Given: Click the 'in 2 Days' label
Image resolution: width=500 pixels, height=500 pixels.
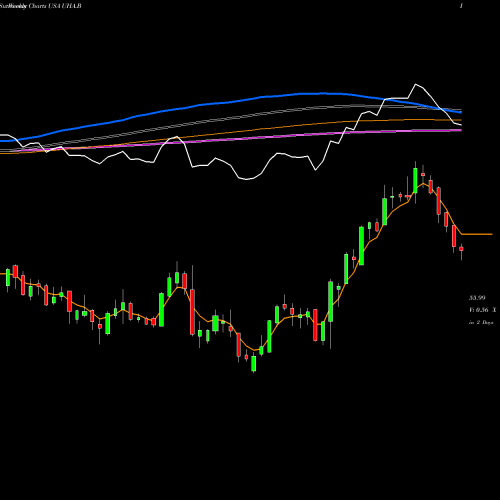Looking at the screenshot, I should [x=481, y=322].
